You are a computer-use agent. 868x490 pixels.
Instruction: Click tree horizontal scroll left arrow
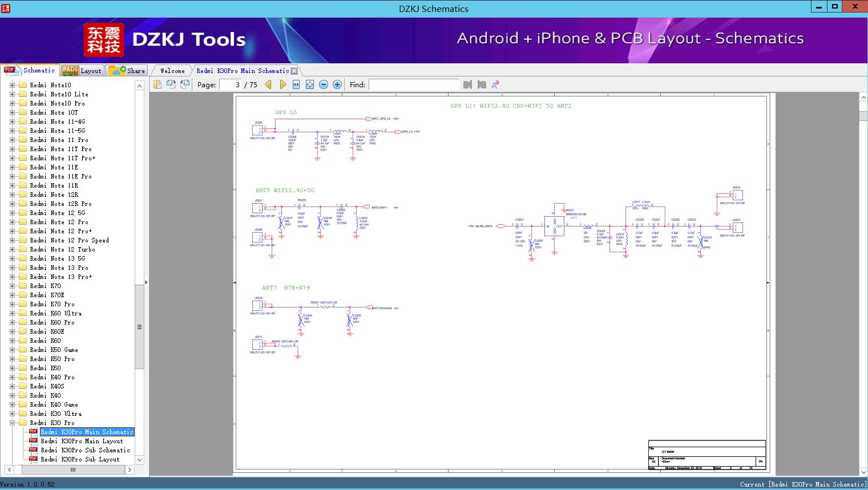(10, 469)
